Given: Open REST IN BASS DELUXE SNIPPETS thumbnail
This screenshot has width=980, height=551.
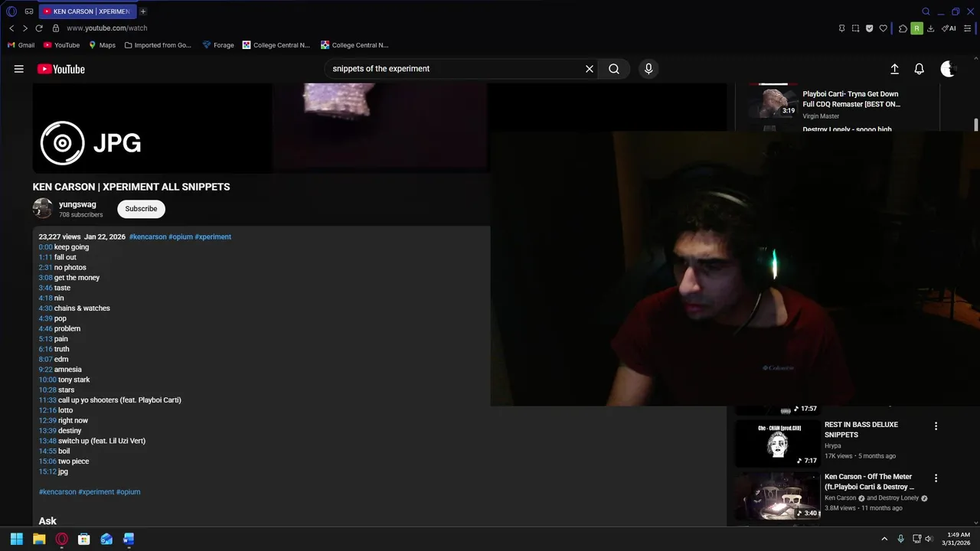Looking at the screenshot, I should 777,443.
